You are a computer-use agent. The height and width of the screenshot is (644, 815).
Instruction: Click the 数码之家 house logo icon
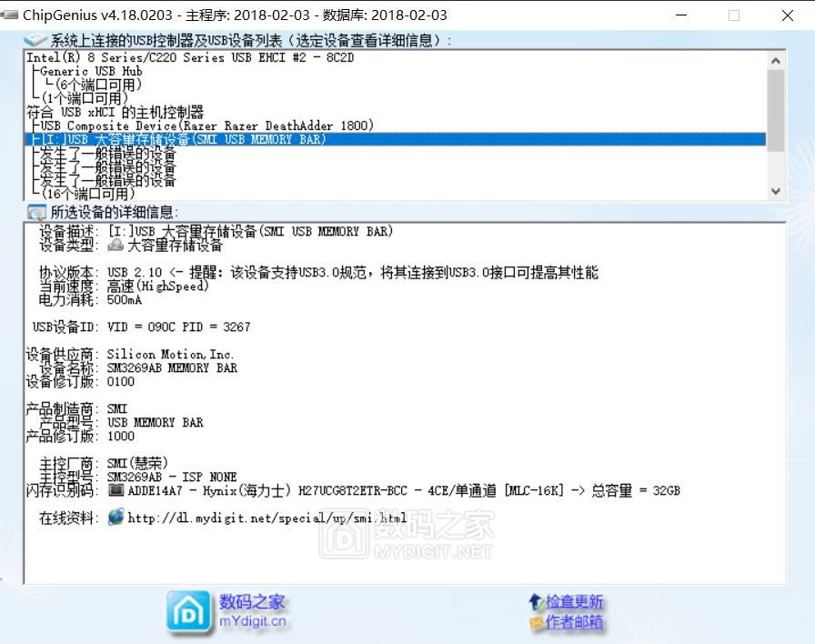tap(188, 613)
